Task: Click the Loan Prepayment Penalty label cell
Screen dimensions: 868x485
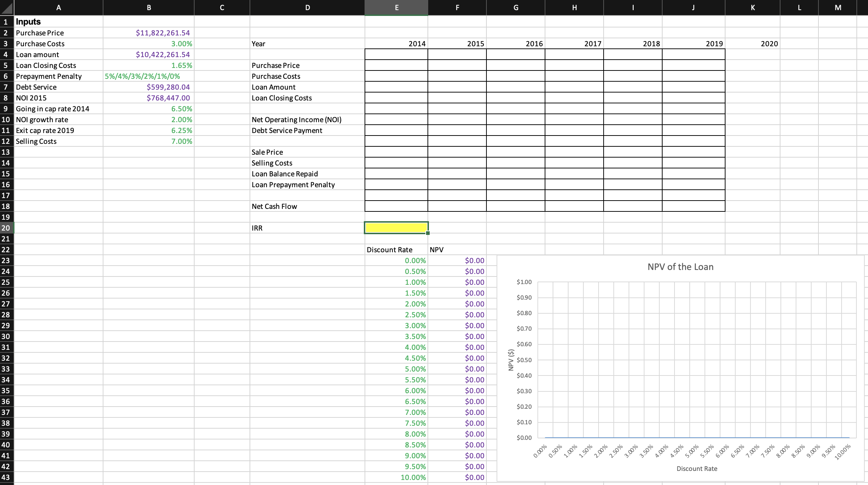Action: [293, 185]
